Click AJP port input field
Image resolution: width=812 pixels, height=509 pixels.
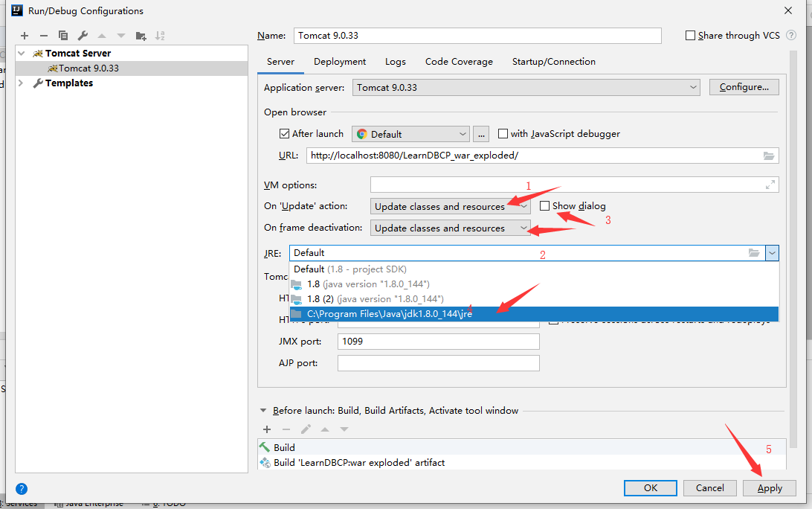[x=439, y=363]
